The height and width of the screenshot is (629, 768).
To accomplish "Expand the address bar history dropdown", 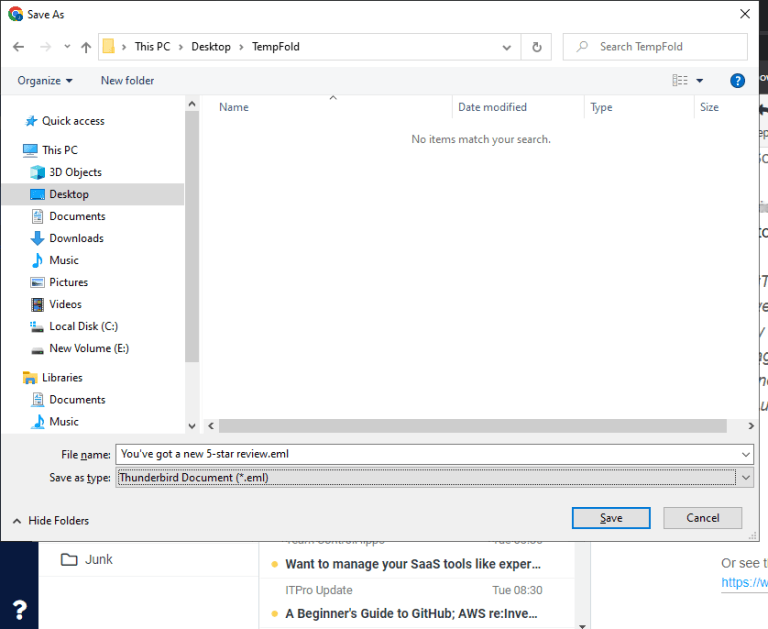I will pyautogui.click(x=506, y=47).
